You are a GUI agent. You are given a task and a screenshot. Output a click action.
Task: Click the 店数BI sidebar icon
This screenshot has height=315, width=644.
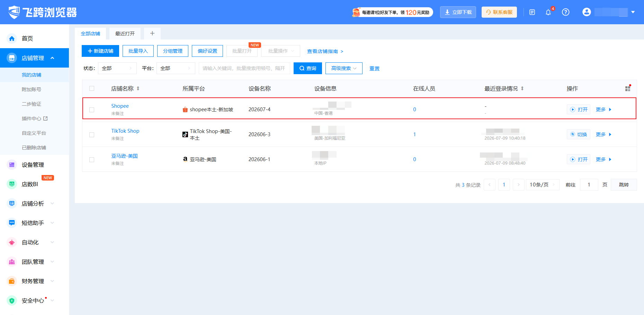pos(12,184)
